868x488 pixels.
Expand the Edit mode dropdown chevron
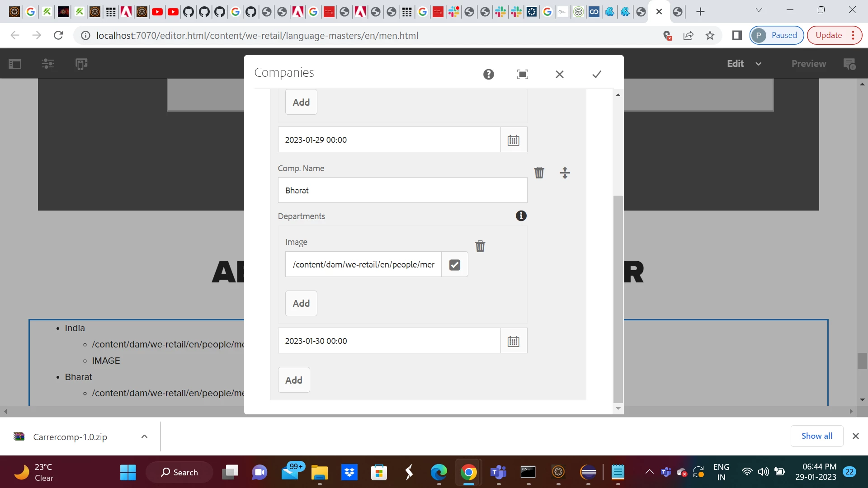758,64
